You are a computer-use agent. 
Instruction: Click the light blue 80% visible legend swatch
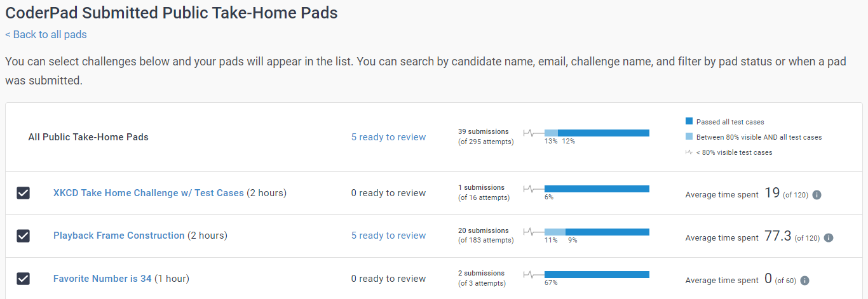(x=689, y=137)
